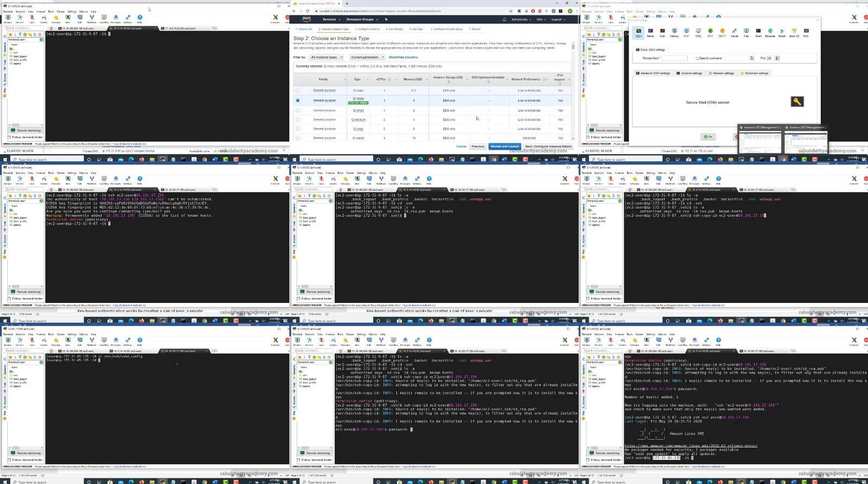The width and height of the screenshot is (868, 484).
Task: Click the AWS logo in console header
Action: point(307,19)
